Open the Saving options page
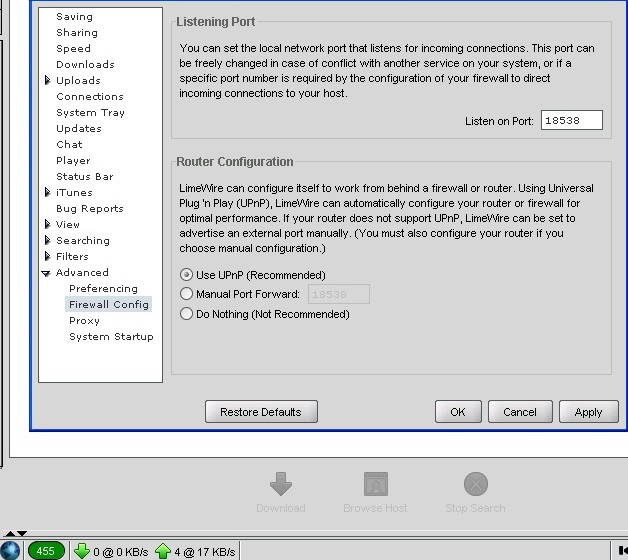Screen dimensions: 628x560 coord(74,16)
